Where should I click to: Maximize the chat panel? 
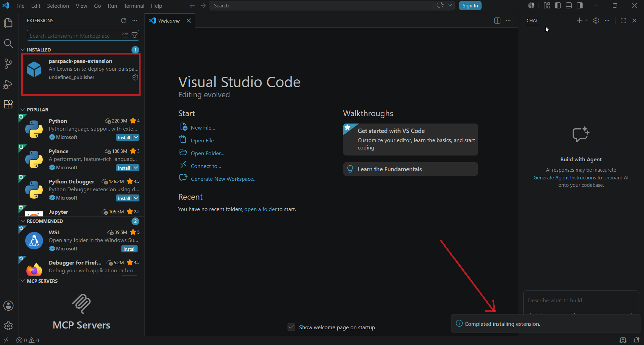(623, 21)
